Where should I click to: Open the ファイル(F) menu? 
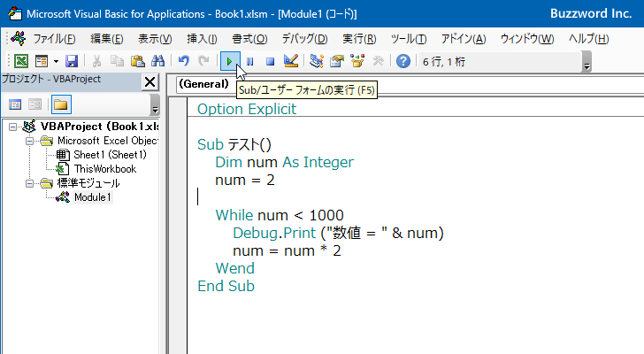point(54,39)
